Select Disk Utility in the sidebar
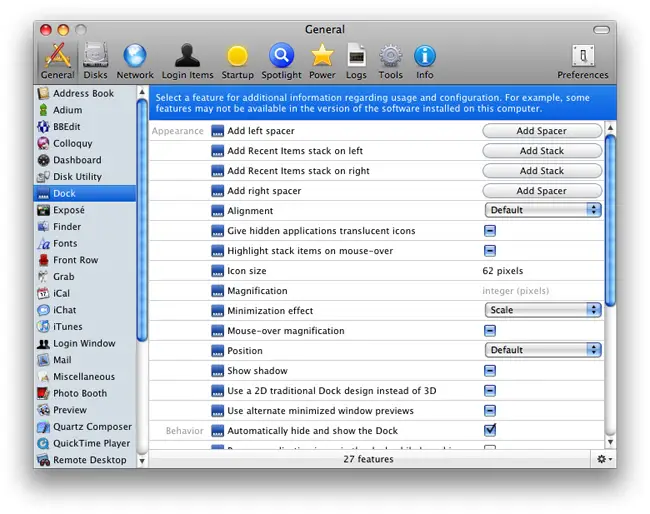This screenshot has height=514, width=650. click(x=85, y=177)
